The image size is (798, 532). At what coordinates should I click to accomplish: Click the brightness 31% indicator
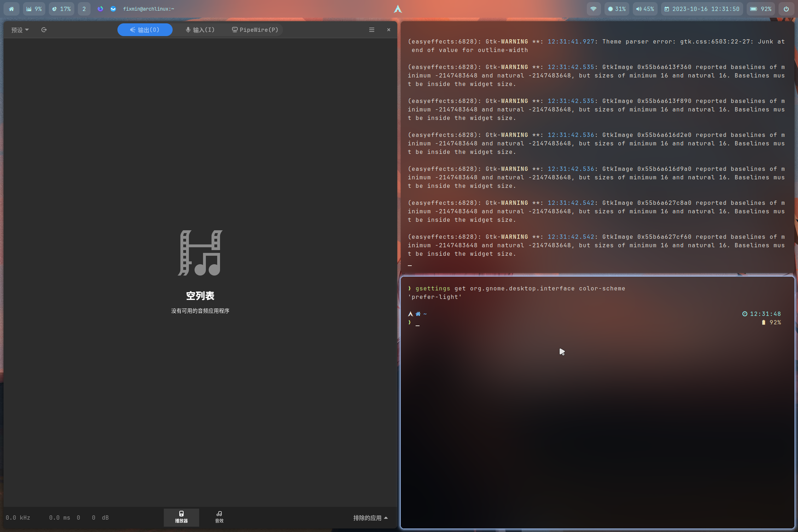pyautogui.click(x=617, y=9)
